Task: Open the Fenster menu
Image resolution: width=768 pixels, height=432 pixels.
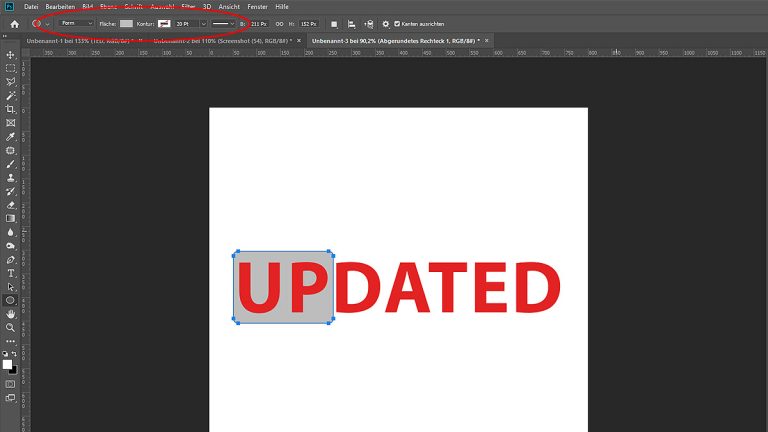Action: pos(257,7)
